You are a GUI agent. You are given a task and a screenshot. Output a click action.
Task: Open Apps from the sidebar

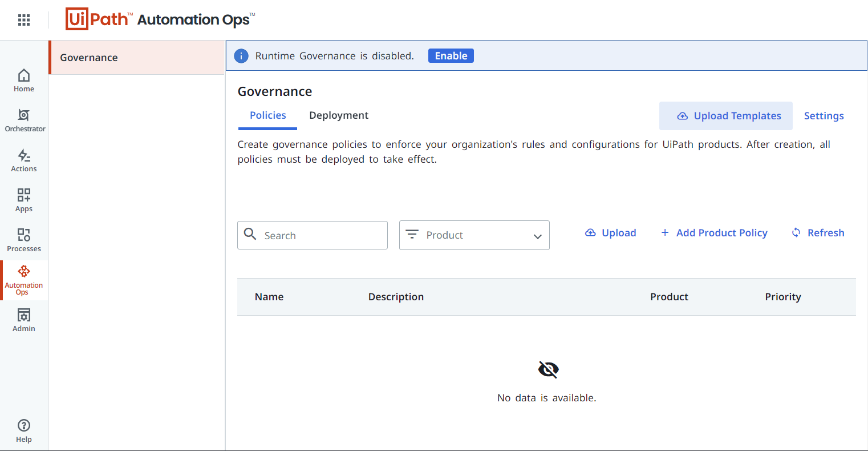coord(24,200)
